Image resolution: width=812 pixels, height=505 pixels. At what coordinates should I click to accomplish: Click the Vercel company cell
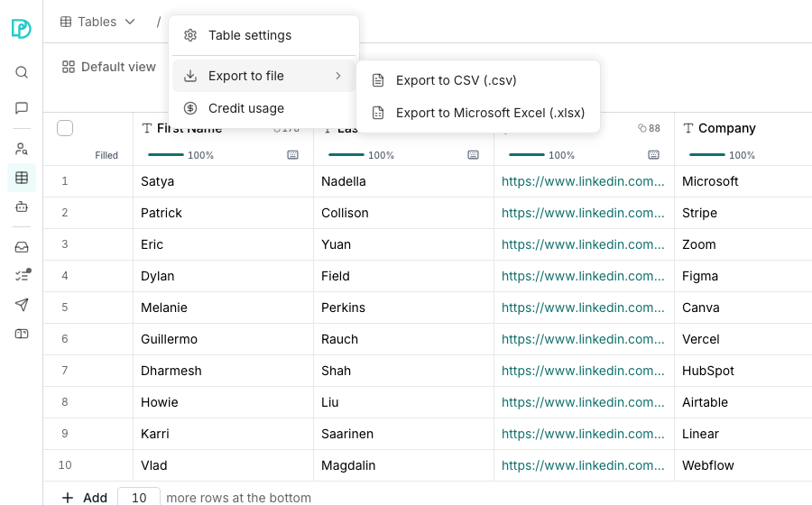coord(743,339)
